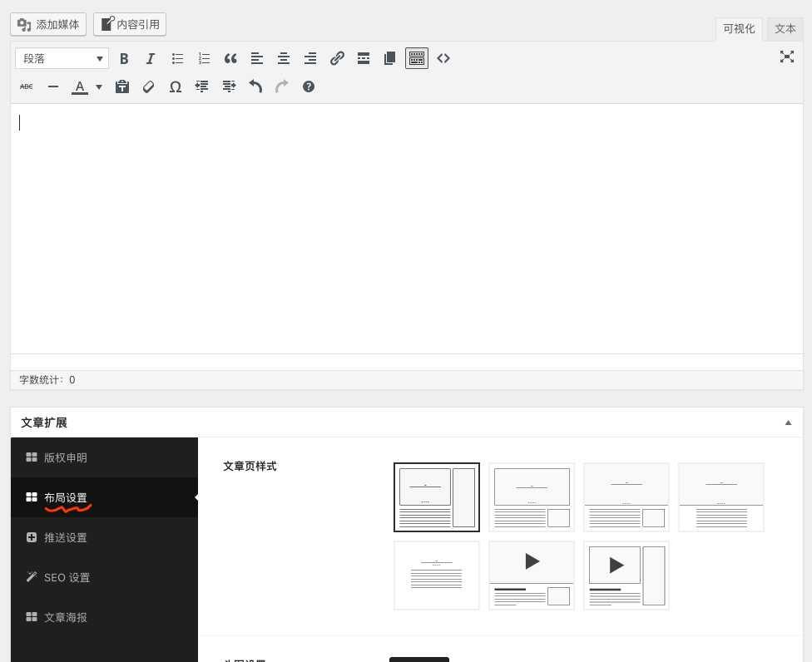Open keyboard shortcuts help
The width and height of the screenshot is (812, 662).
(309, 86)
